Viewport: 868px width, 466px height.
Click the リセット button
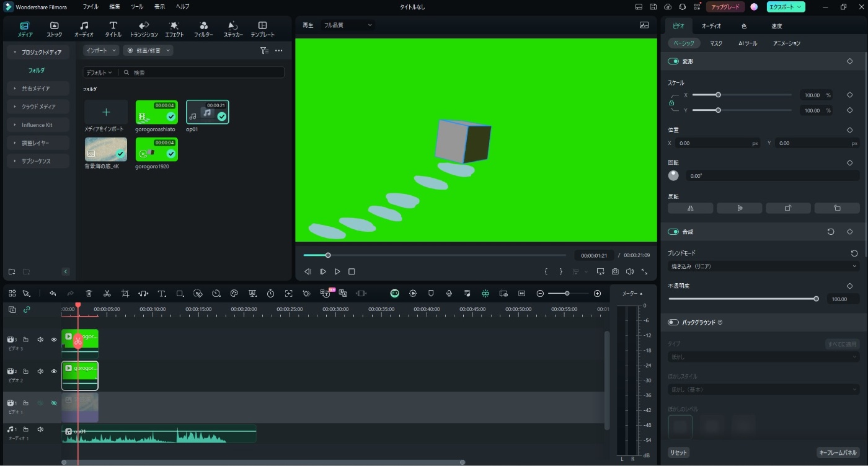tap(678, 452)
